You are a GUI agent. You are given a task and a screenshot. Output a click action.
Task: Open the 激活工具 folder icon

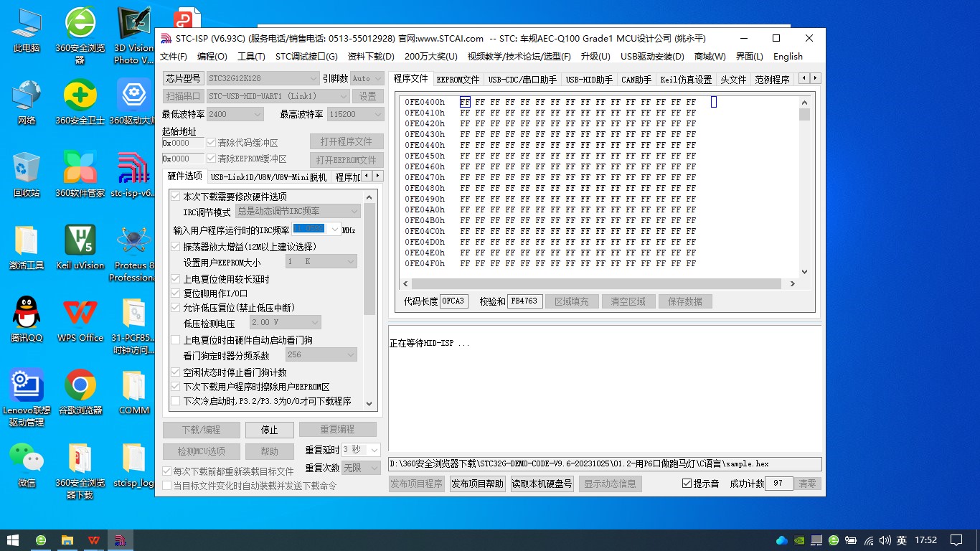tap(27, 247)
